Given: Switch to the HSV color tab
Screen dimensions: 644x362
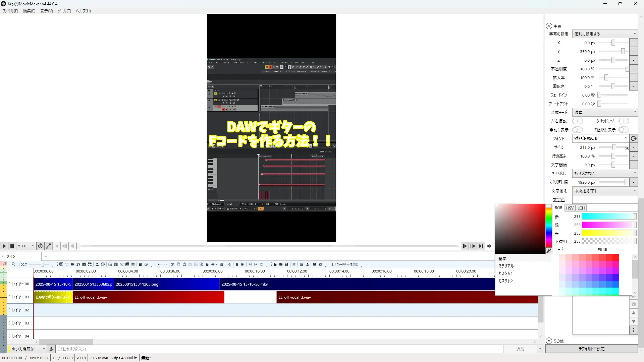Looking at the screenshot, I should pyautogui.click(x=570, y=208).
